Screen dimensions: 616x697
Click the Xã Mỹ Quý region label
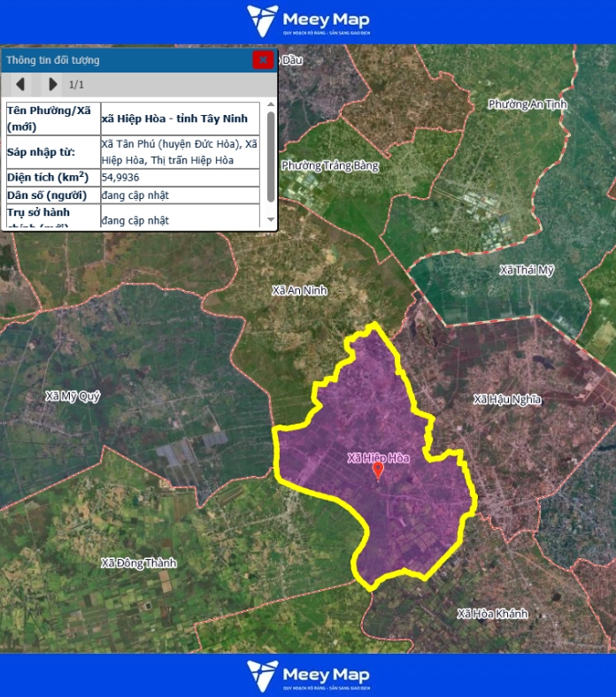(73, 396)
